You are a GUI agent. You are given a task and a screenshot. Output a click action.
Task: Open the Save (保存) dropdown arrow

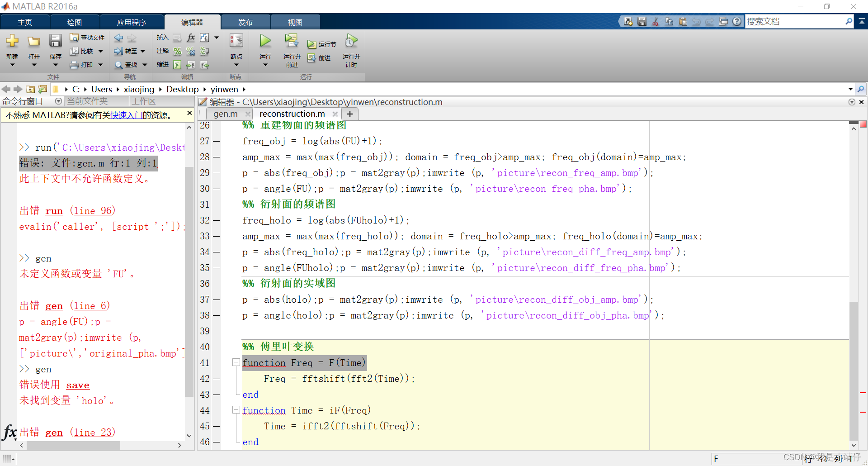pos(56,65)
